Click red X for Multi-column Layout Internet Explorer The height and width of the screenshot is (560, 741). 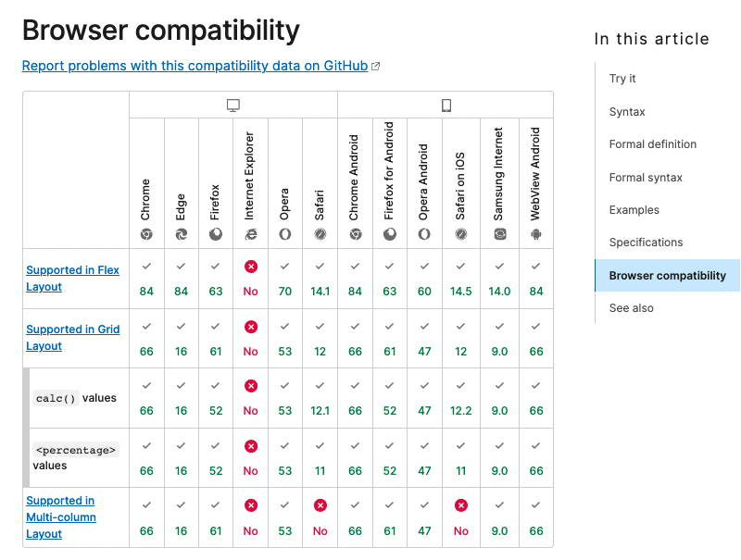point(251,505)
